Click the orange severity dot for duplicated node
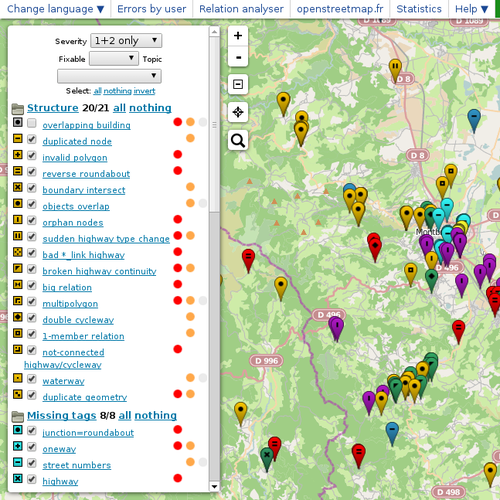The height and width of the screenshot is (500, 500). coord(190,138)
